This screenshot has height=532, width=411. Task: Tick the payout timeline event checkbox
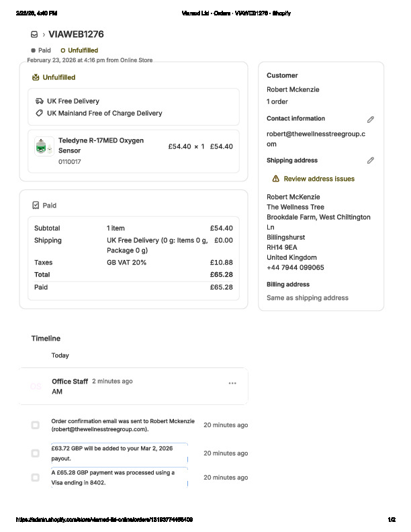coord(35,453)
